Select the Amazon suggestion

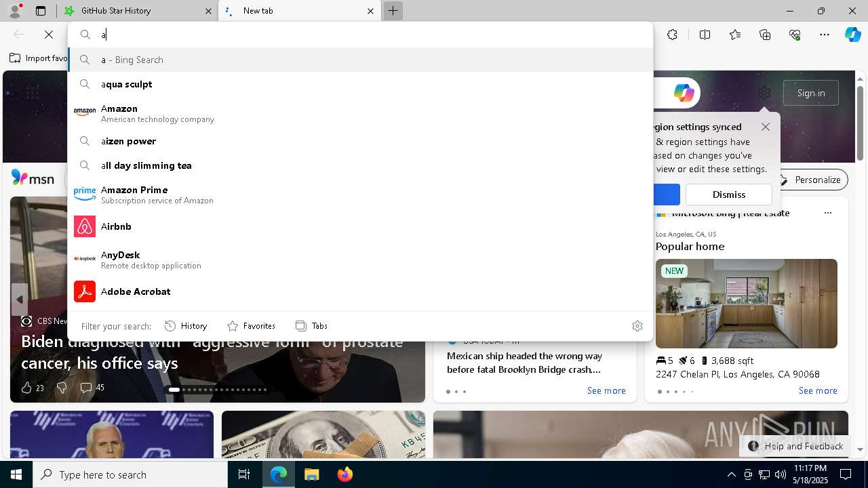361,113
